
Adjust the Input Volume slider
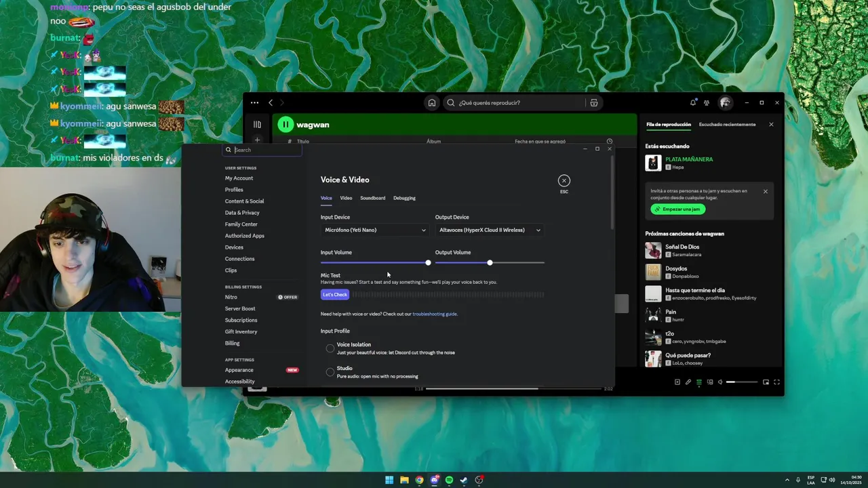374,262
